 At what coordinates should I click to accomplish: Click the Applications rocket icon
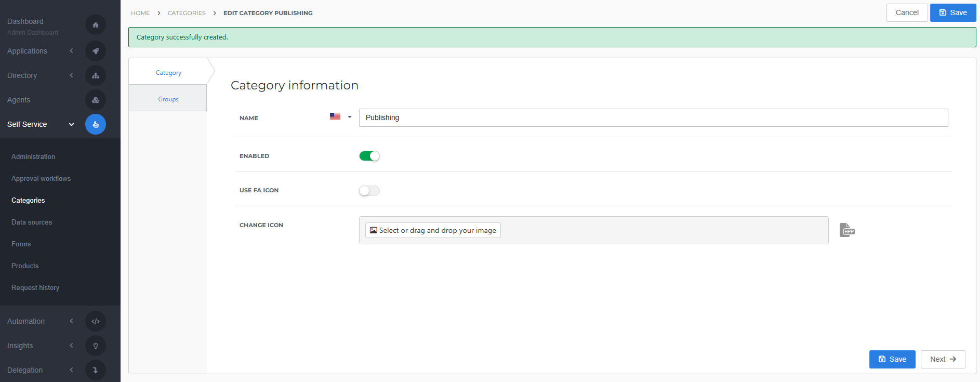tap(96, 51)
